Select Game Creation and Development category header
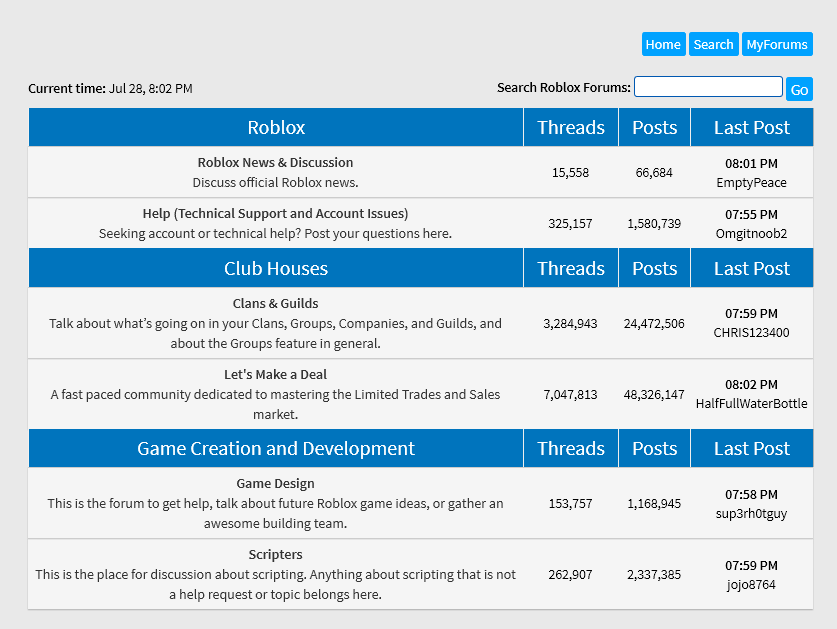The height and width of the screenshot is (629, 837). pos(276,449)
